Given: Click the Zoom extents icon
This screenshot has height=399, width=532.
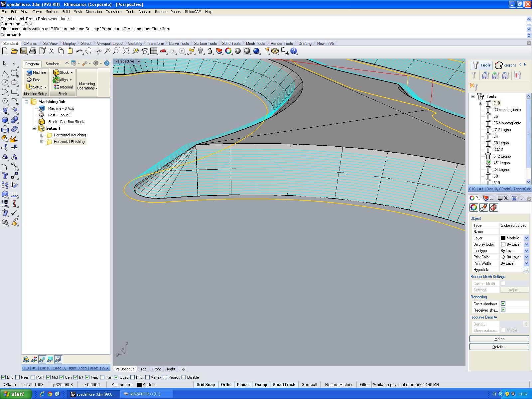Looking at the screenshot, I should coord(126,51).
